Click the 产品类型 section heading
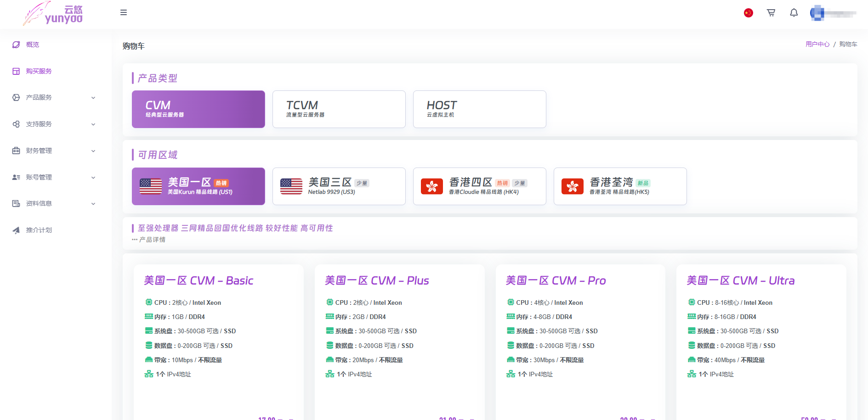This screenshot has width=868, height=420. tap(158, 78)
